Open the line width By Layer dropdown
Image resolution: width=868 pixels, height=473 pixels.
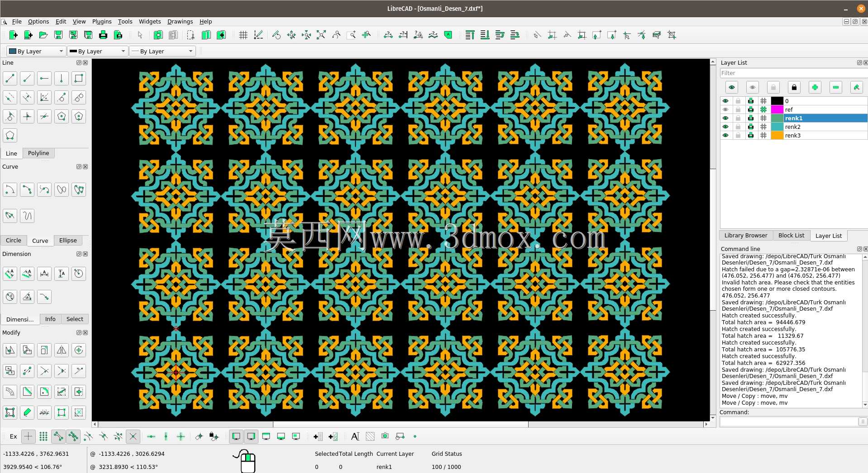(x=97, y=51)
